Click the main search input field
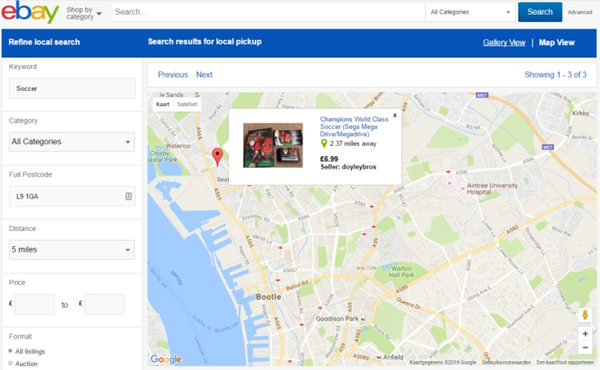 [267, 12]
